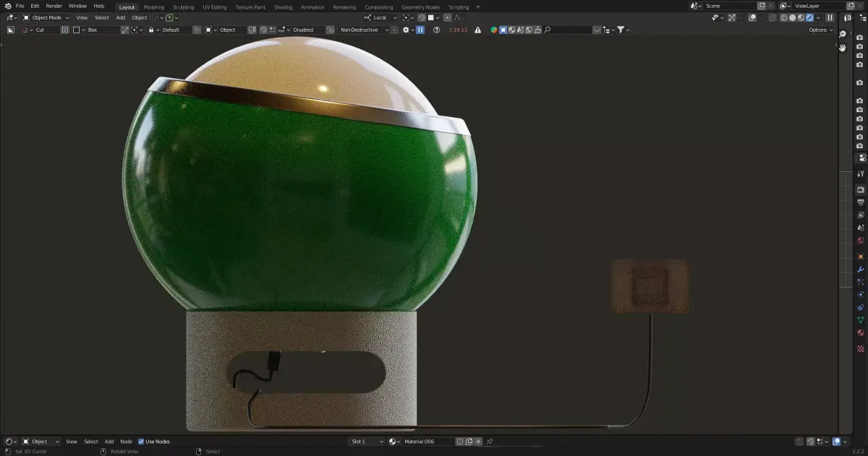Open the viewport Add menu
Screen dimensions: 868x456
tap(121, 17)
